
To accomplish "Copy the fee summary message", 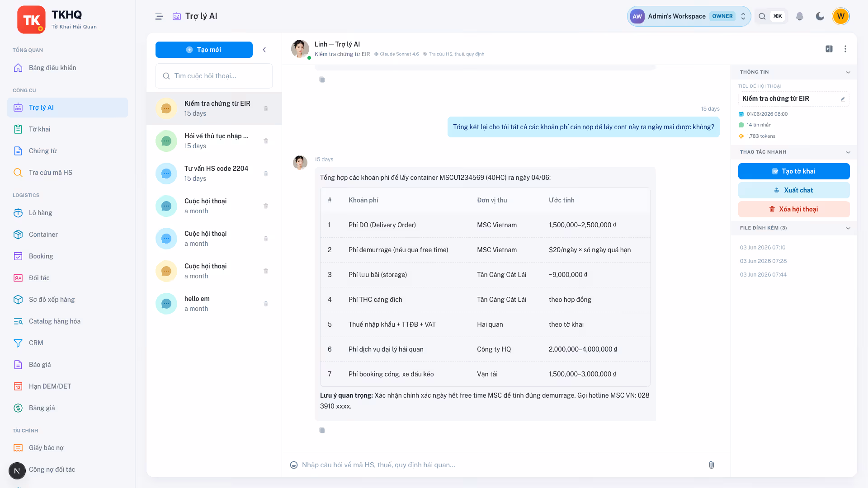I will pos(322,430).
